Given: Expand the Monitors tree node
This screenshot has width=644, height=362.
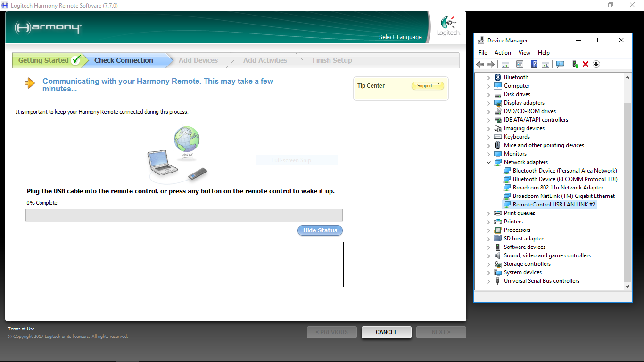Looking at the screenshot, I should 488,154.
